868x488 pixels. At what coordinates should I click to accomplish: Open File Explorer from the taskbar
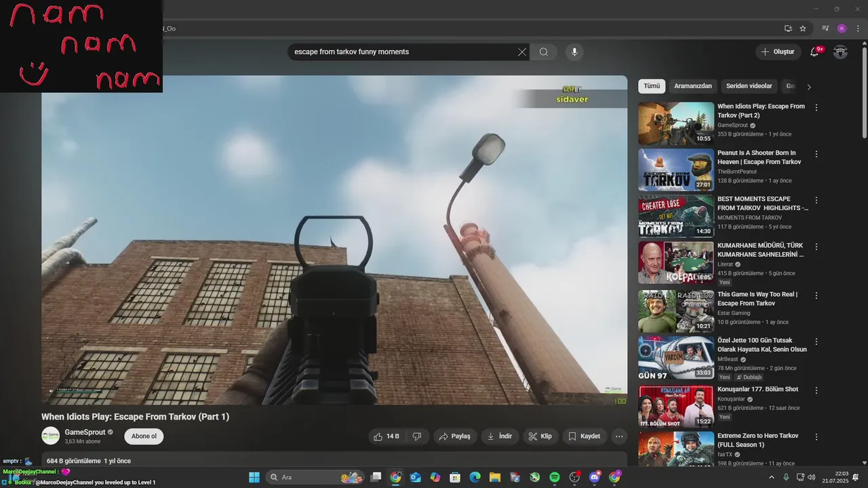coord(495,477)
